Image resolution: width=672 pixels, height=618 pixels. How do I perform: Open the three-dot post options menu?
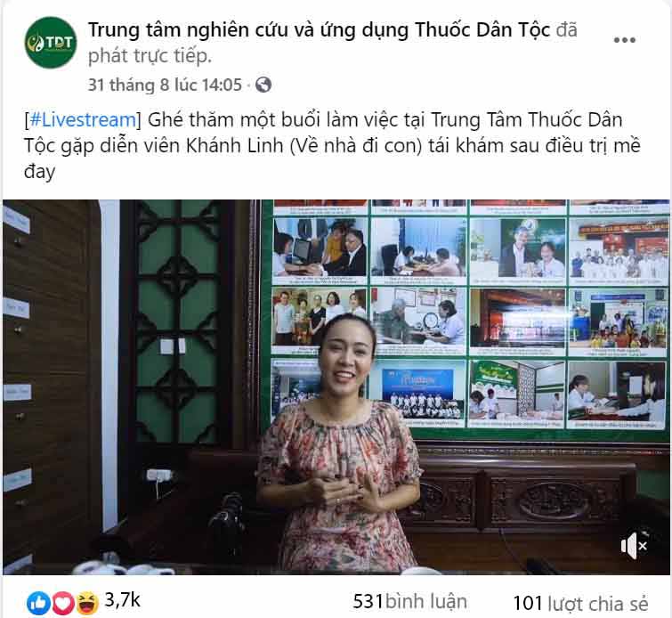pos(624,40)
